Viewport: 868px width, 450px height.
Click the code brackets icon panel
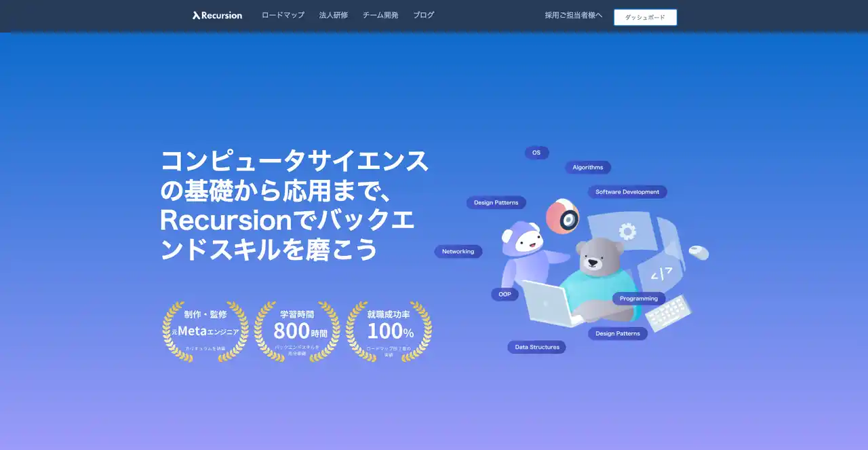pos(658,274)
